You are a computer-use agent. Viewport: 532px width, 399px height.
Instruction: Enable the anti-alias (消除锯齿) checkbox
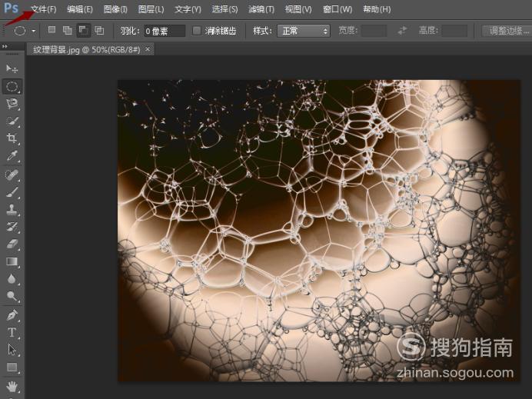coord(197,31)
